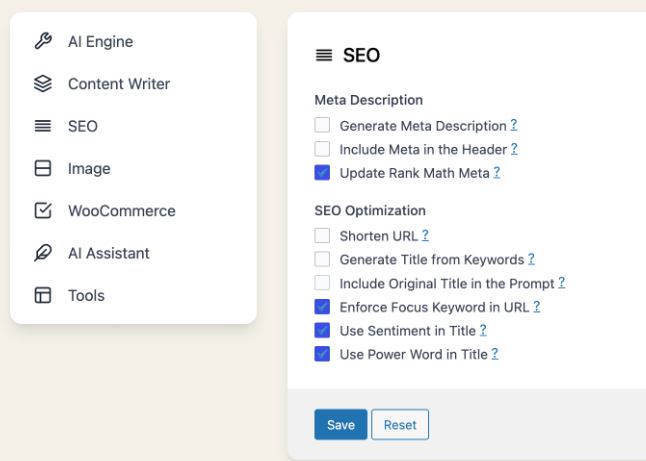The image size is (646, 461).
Task: Go to the WooCommerce settings section
Action: pyautogui.click(x=122, y=211)
